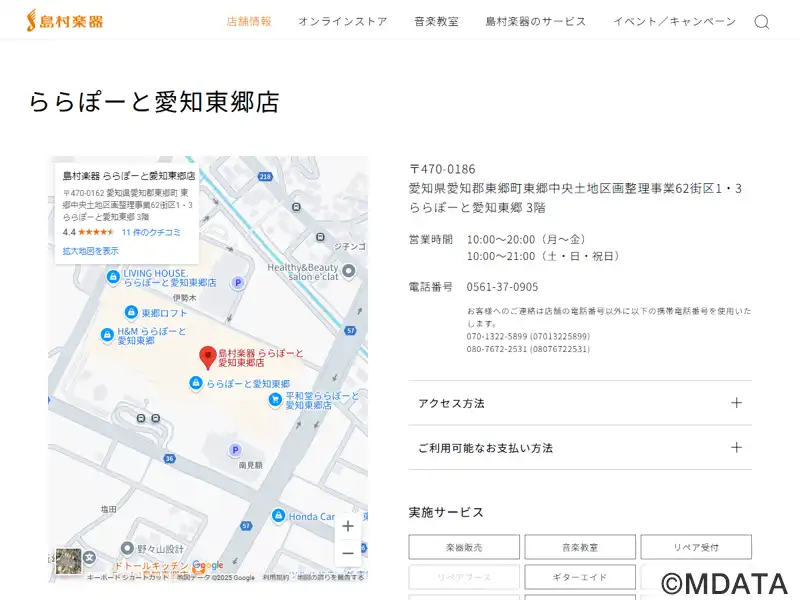Image resolution: width=800 pixels, height=600 pixels.
Task: Click the Honda Cars marker icon
Action: [278, 515]
